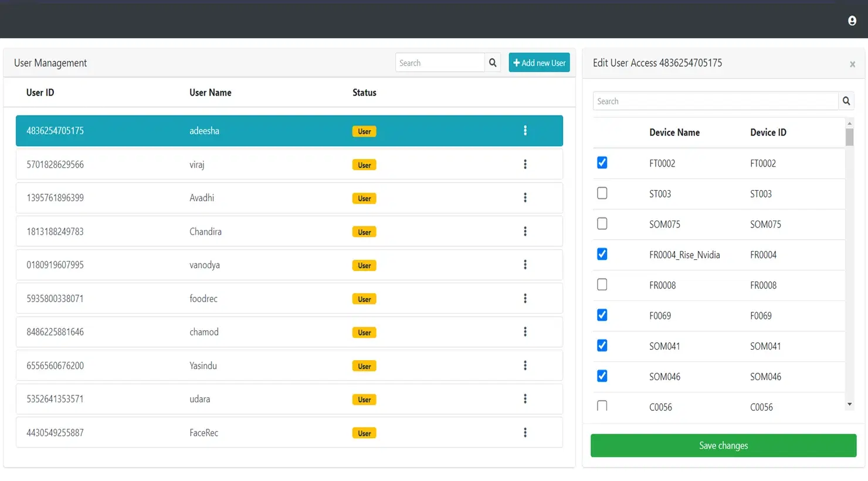The image size is (868, 481).
Task: Click the Device Name column header
Action: (x=674, y=132)
